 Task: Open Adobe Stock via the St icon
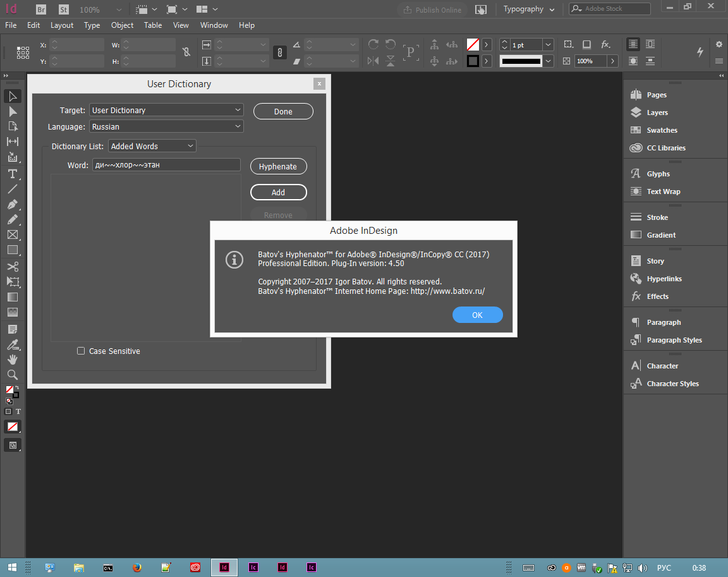[x=64, y=9]
